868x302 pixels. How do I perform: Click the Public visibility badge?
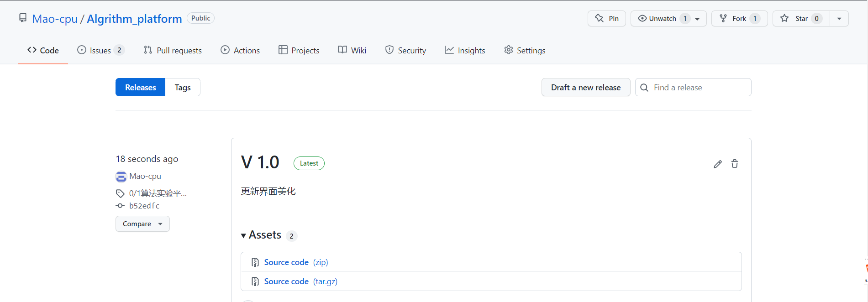[x=200, y=18]
